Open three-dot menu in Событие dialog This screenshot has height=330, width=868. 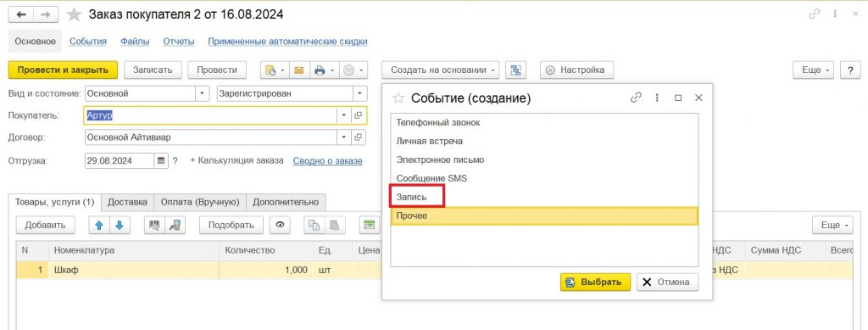coord(657,98)
